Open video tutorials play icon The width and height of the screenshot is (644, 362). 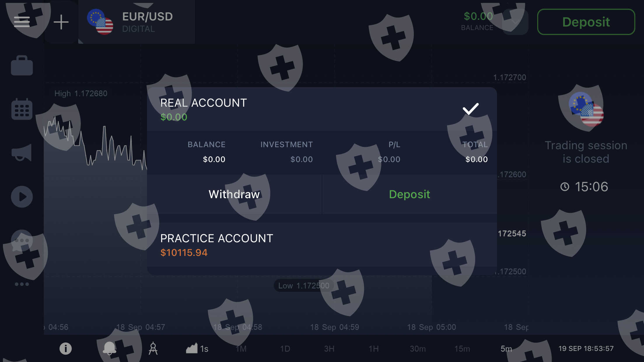click(22, 197)
